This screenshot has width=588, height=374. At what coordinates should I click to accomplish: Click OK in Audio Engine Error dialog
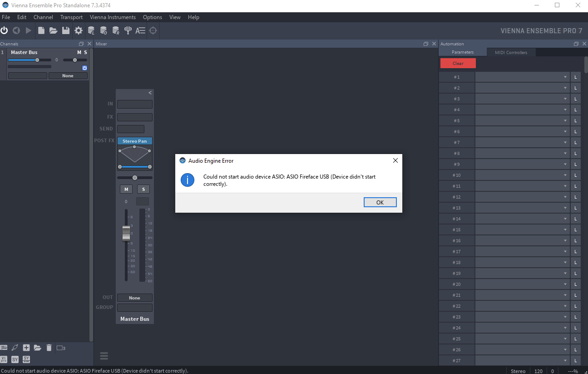pyautogui.click(x=380, y=202)
